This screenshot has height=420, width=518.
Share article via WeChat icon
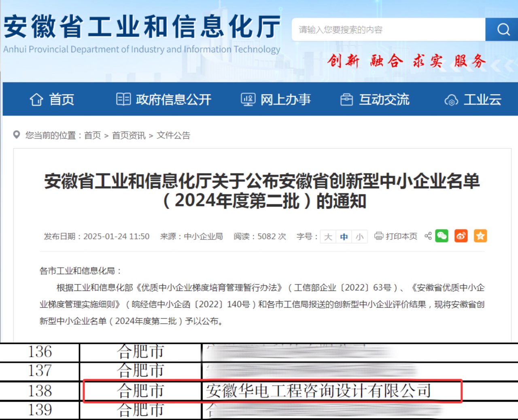point(442,236)
